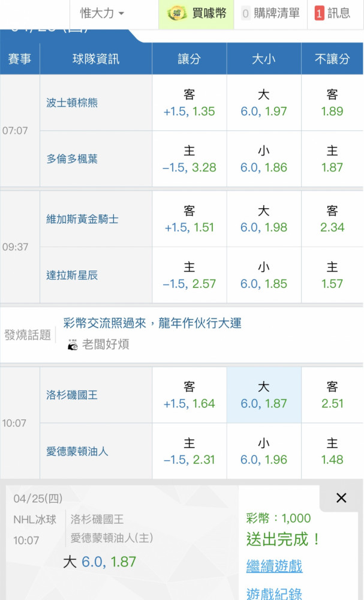The width and height of the screenshot is (364, 600).
Task: Open the 惟大力 user dropdown
Action: pos(102,13)
